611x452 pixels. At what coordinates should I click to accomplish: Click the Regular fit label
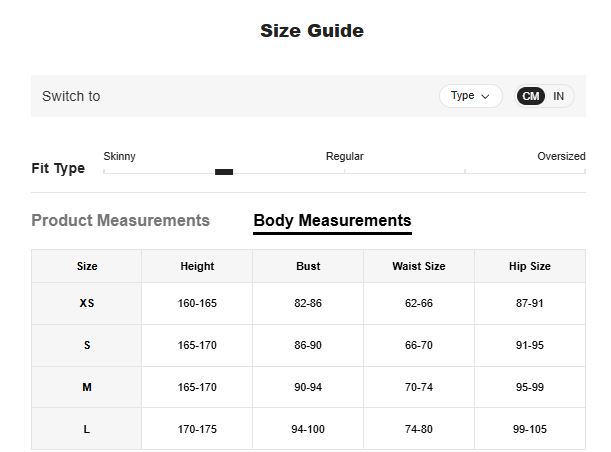point(344,156)
